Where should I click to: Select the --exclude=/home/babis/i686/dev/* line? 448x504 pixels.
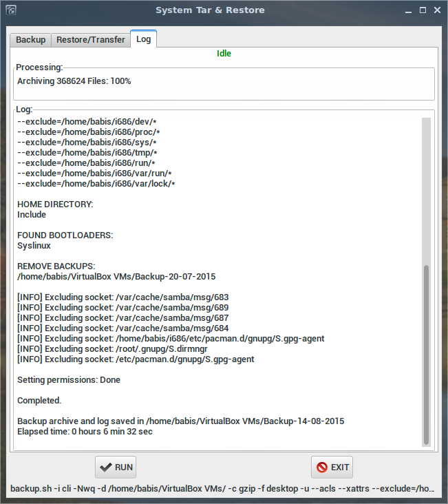pyautogui.click(x=87, y=122)
